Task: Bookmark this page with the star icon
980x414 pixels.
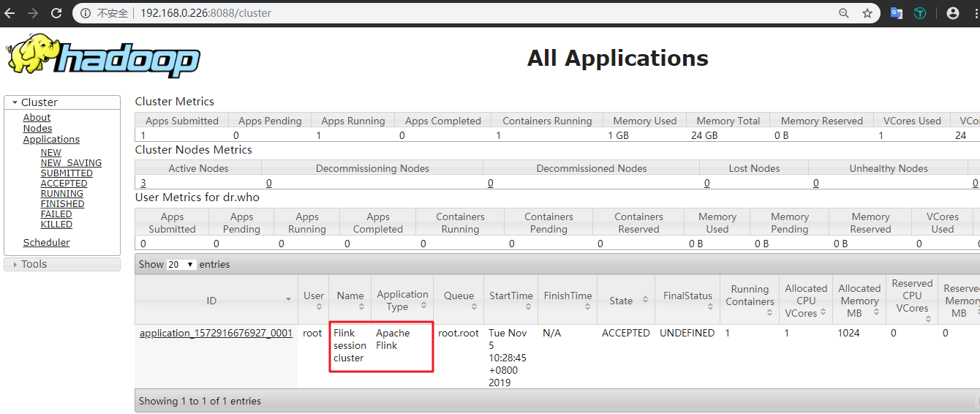Action: [x=867, y=13]
